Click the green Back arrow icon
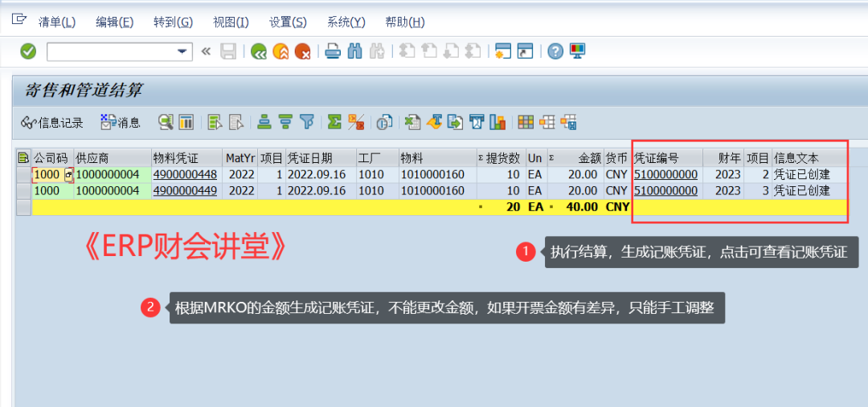Viewport: 868px width, 407px height. (259, 51)
